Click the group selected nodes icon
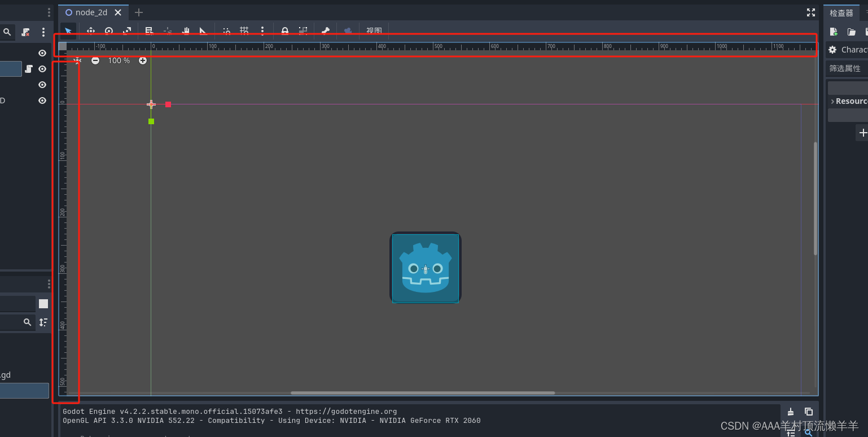This screenshot has height=437, width=868. [303, 31]
